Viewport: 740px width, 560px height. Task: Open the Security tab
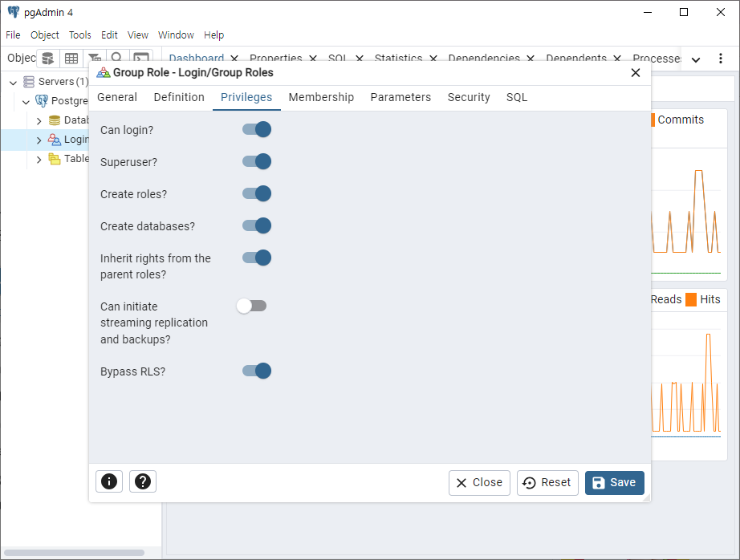point(469,97)
